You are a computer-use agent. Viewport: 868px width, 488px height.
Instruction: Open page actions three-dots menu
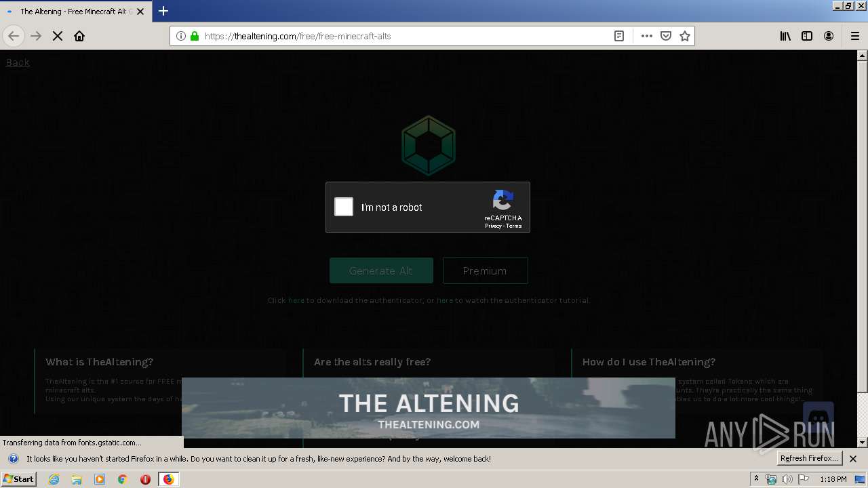pyautogui.click(x=647, y=36)
